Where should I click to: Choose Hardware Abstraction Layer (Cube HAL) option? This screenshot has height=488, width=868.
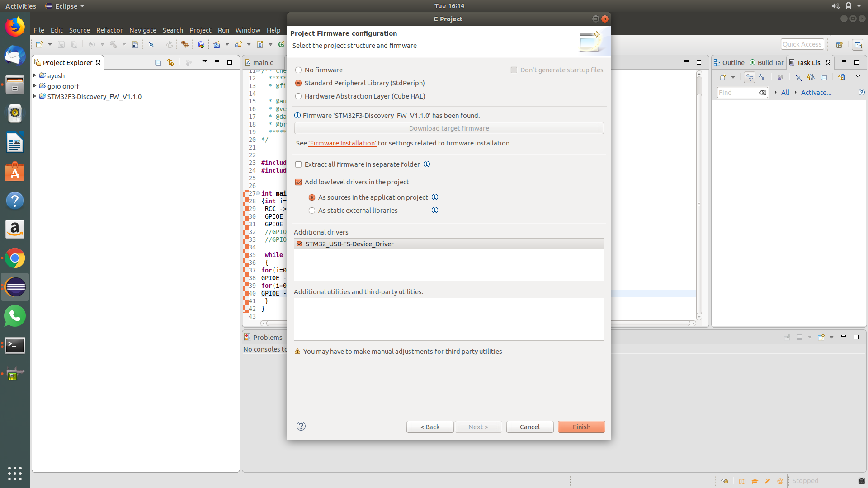[x=298, y=96]
